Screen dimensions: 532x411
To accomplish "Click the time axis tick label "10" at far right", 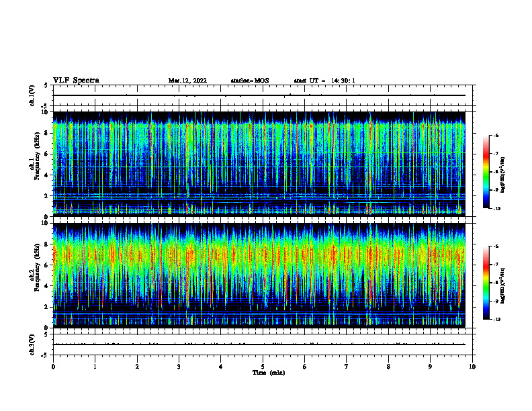I will 472,367.
